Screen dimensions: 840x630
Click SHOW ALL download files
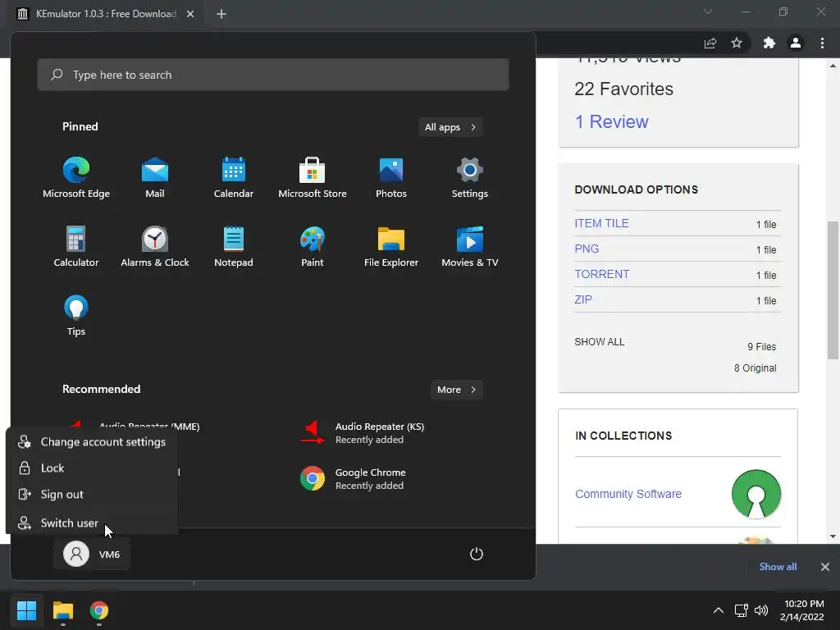[x=600, y=342]
